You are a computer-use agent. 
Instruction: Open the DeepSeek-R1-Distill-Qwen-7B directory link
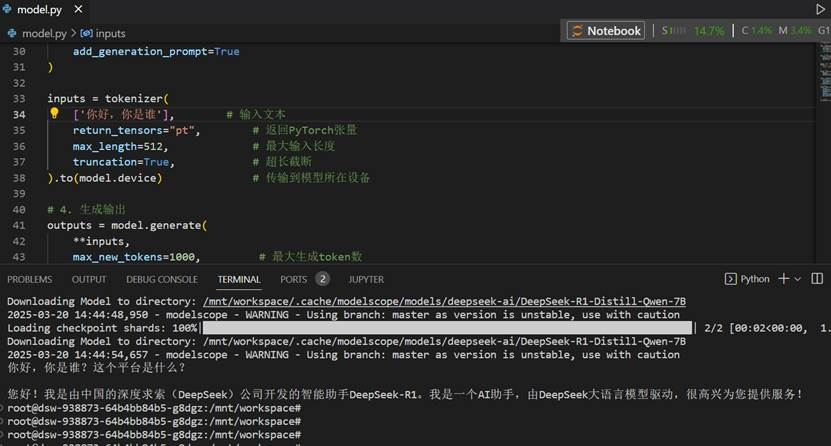444,301
